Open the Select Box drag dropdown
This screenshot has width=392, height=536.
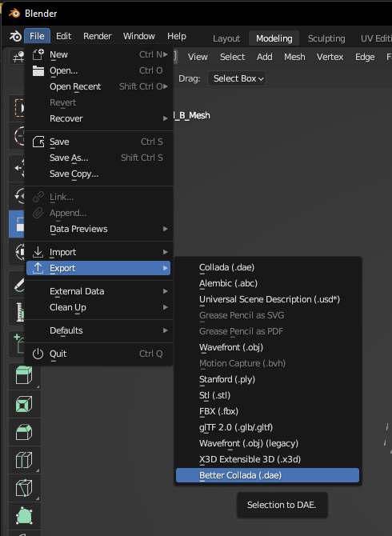click(237, 78)
